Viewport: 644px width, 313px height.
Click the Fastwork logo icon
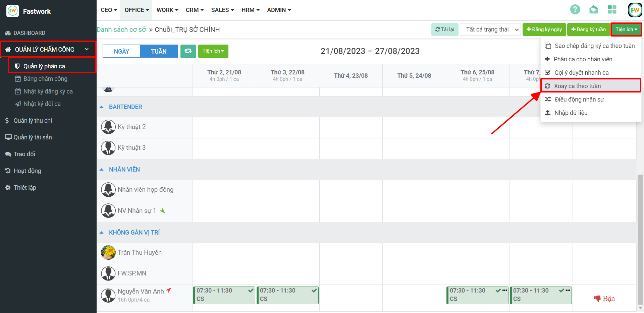pyautogui.click(x=13, y=11)
